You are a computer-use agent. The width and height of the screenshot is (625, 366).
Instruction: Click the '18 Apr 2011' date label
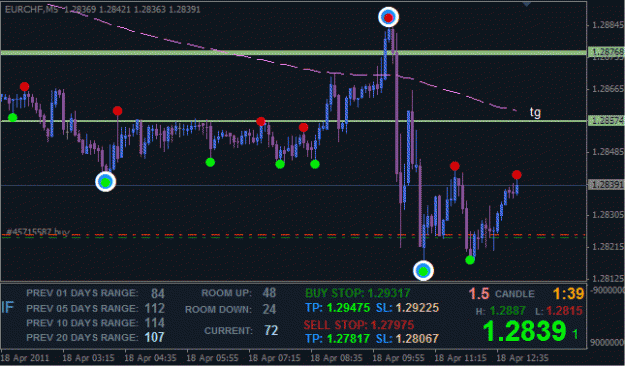25,358
